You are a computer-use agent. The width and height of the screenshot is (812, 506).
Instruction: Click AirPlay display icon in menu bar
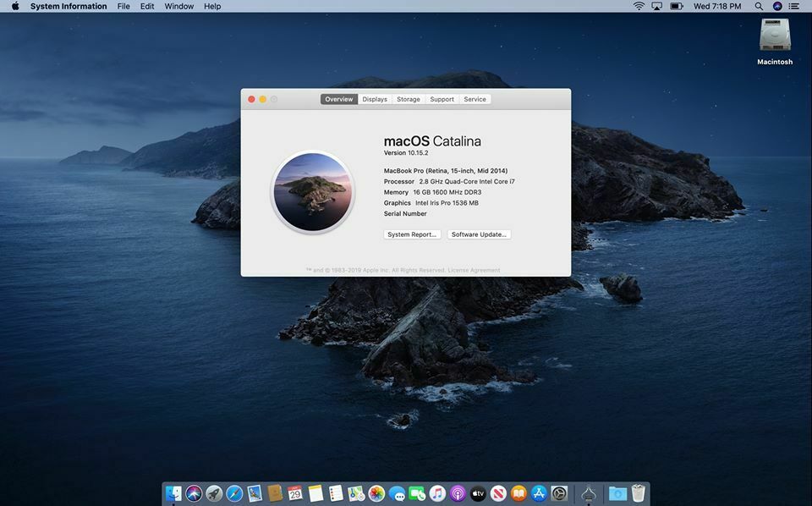[x=656, y=6]
